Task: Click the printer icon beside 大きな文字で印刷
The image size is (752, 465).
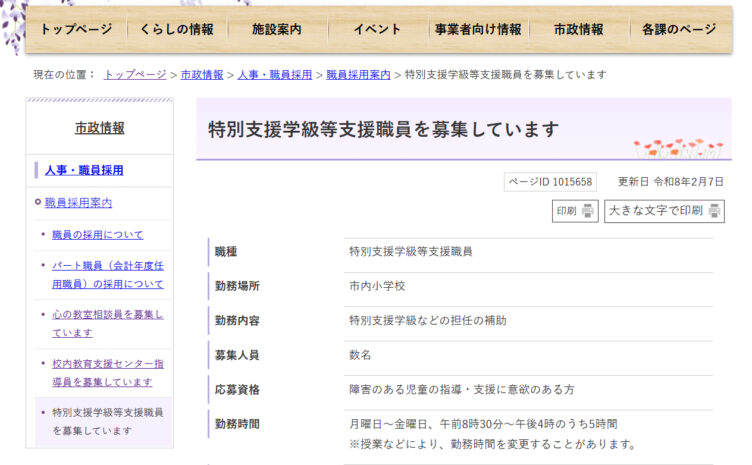Action: (x=714, y=211)
